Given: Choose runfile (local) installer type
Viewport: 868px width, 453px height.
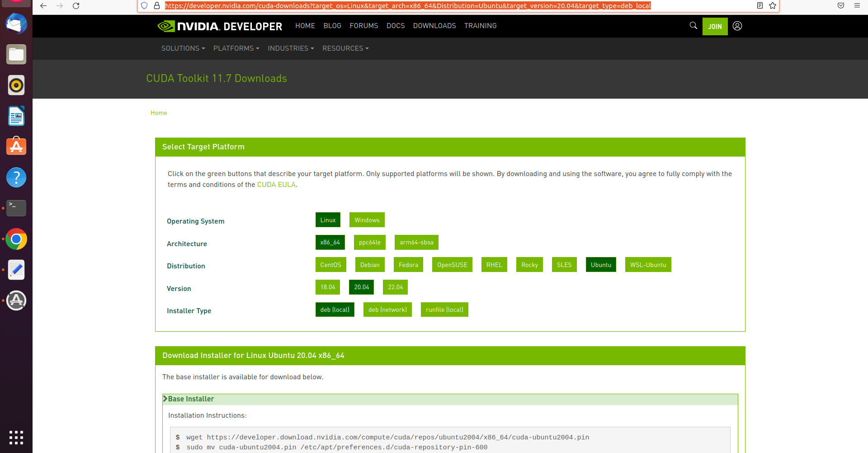Looking at the screenshot, I should 444,310.
